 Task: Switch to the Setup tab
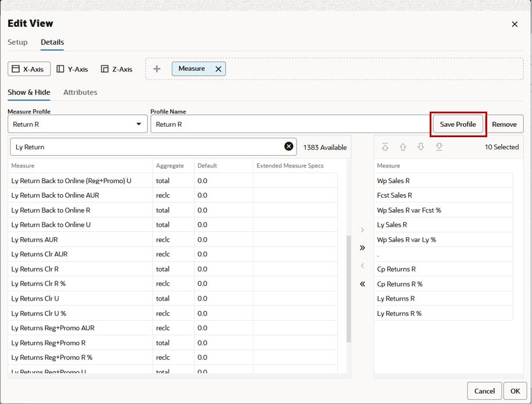pyautogui.click(x=17, y=42)
